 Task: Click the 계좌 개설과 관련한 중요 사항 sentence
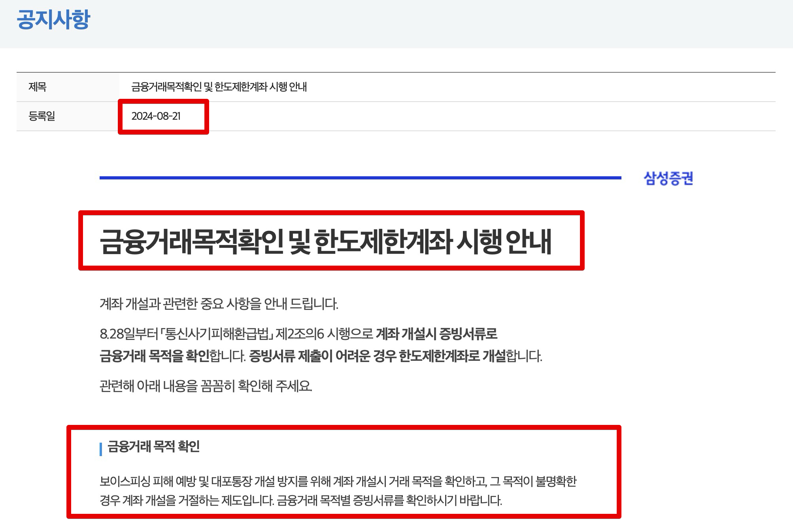coord(219,304)
